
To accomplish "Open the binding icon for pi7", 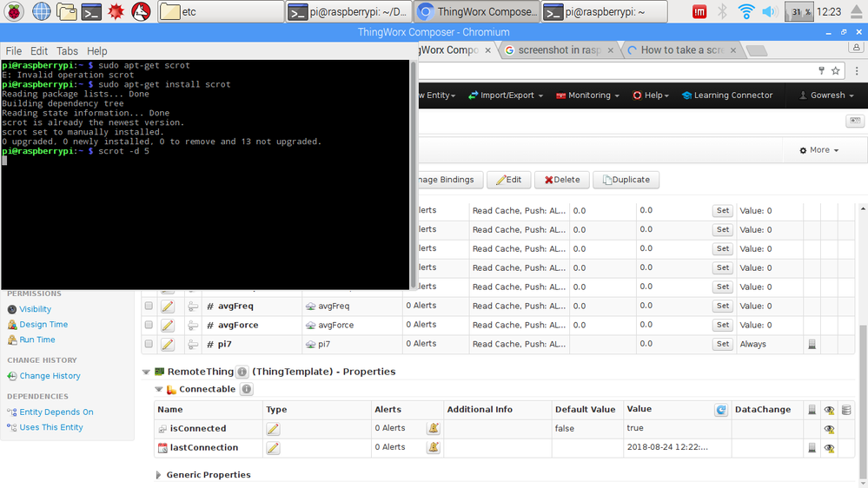I will click(x=193, y=344).
